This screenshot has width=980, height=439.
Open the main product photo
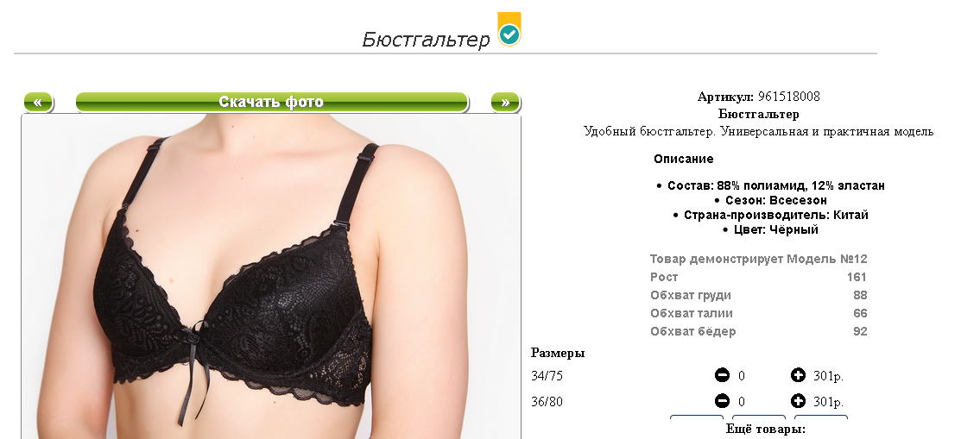271,276
